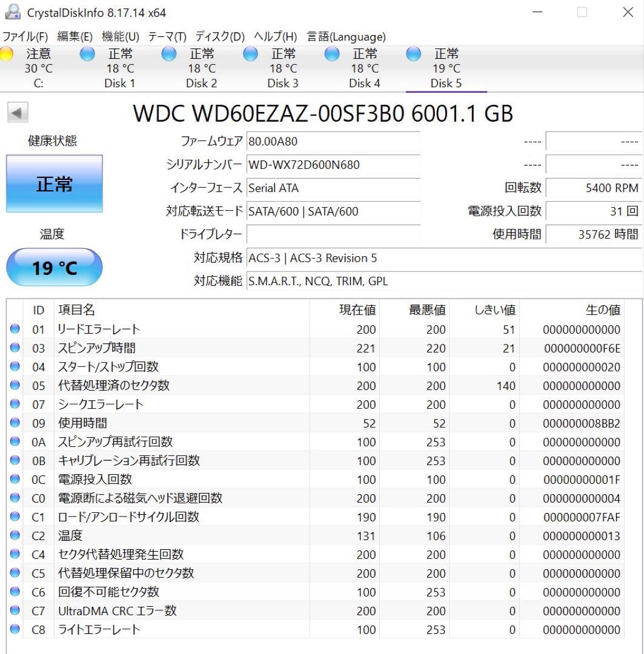This screenshot has height=654, width=644.
Task: Click the serial number field WD-WX72D600N680
Action: [333, 165]
